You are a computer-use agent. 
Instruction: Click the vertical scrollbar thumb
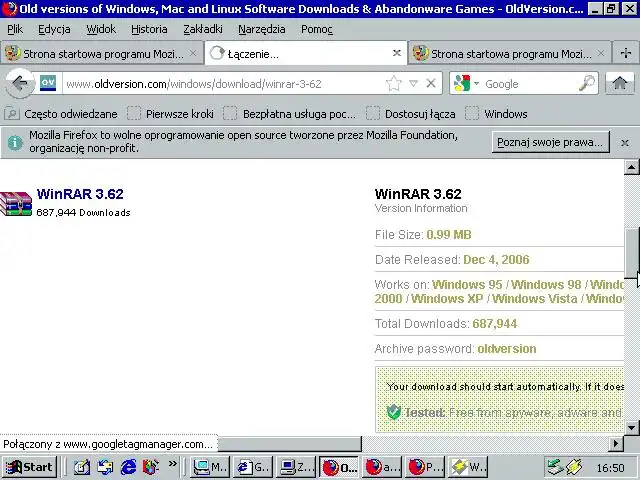[x=631, y=252]
